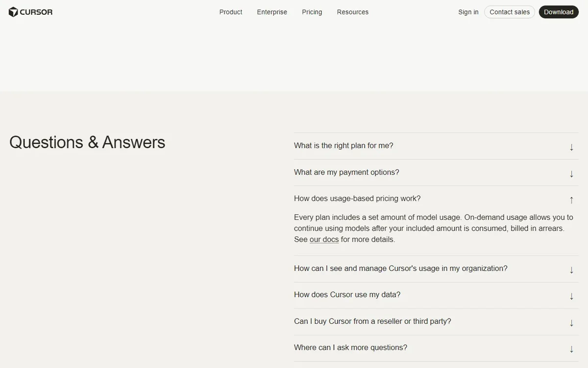Open the Enterprise menu item
588x368 pixels.
click(272, 12)
